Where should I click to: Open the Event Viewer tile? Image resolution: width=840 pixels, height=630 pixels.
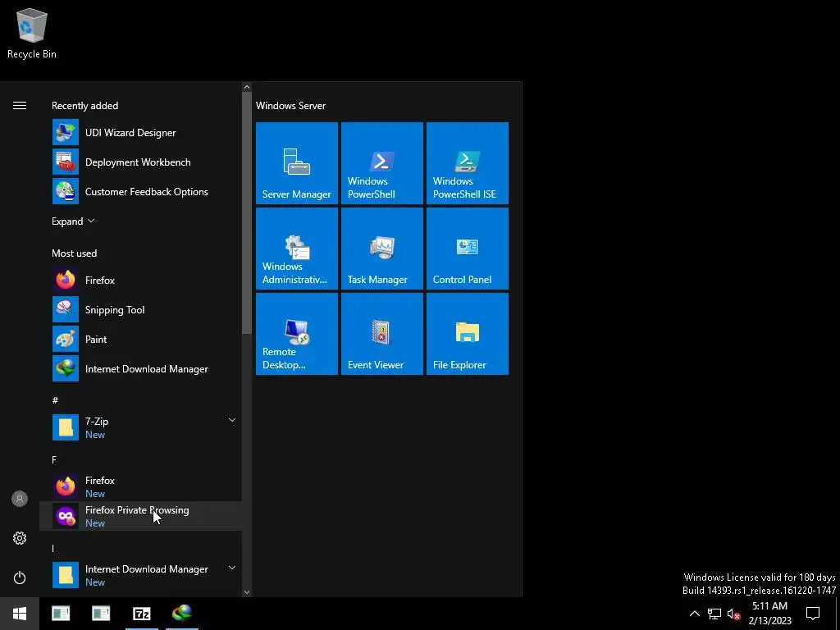coord(382,333)
